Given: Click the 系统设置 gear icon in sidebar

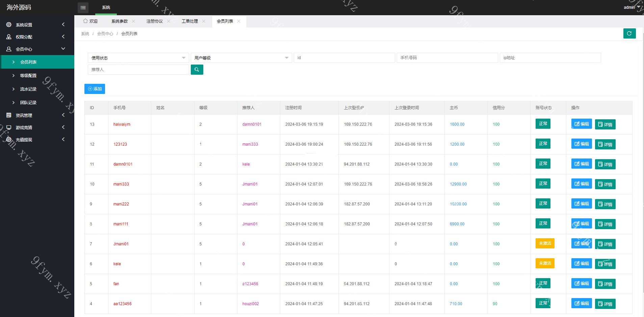Looking at the screenshot, I should coord(9,25).
